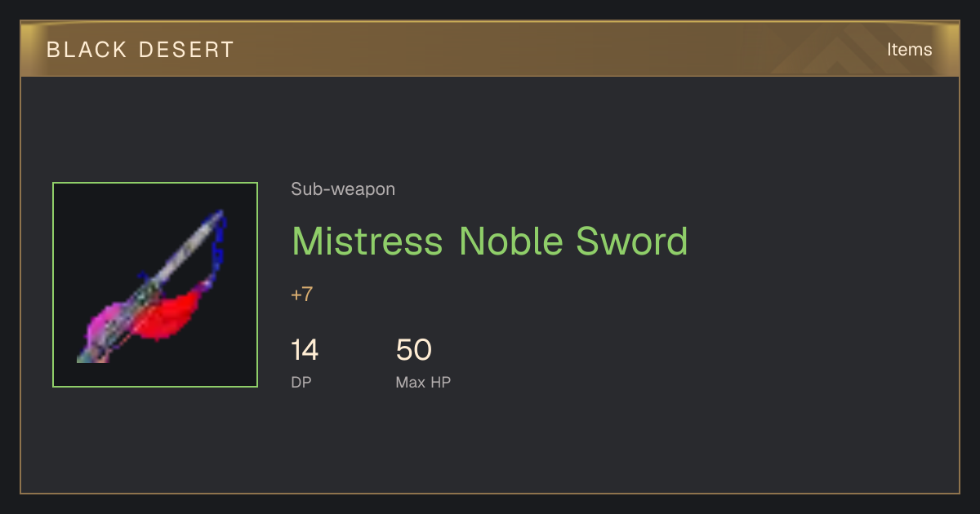This screenshot has height=514, width=980.
Task: Click the DP value 14
Action: (x=305, y=350)
